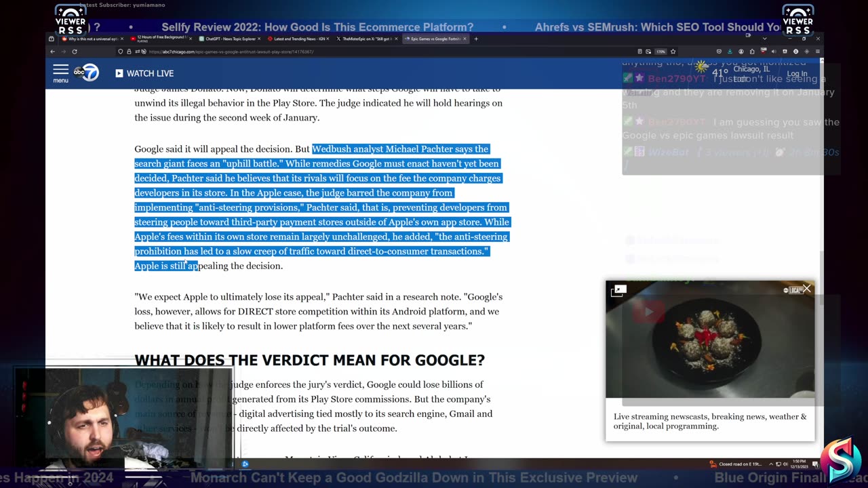
Task: Open a new browser tab
Action: coord(476,39)
